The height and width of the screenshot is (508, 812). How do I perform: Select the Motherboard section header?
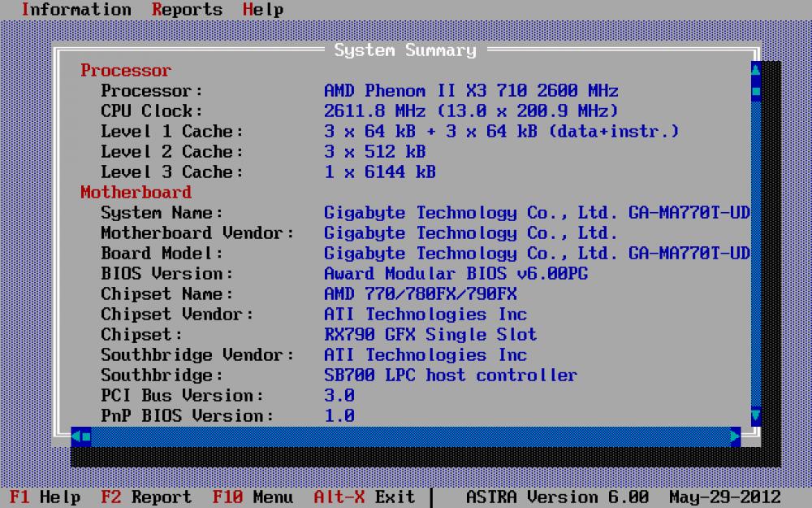pos(136,193)
